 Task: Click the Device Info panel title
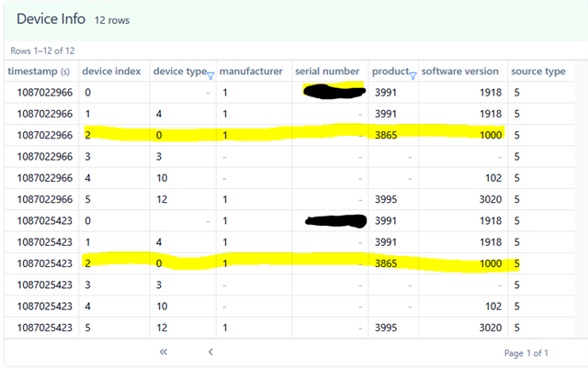click(x=51, y=19)
